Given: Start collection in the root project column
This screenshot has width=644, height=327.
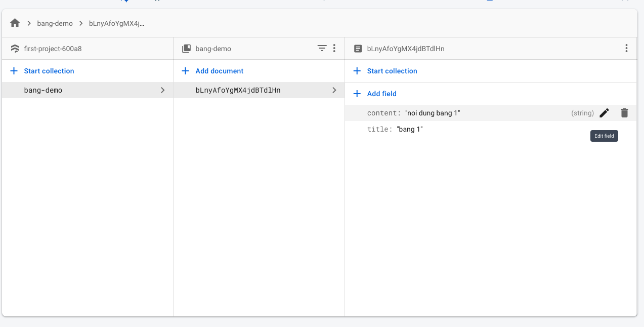Looking at the screenshot, I should click(x=49, y=71).
